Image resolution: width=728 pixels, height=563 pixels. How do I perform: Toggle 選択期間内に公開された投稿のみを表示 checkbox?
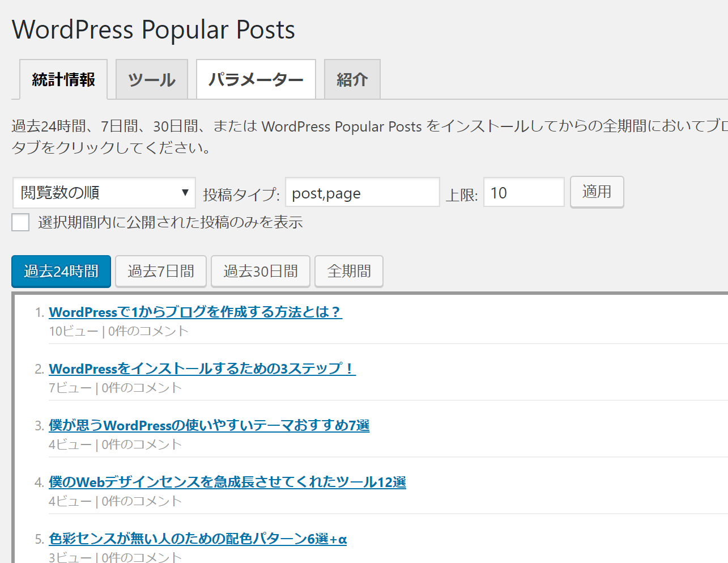[x=20, y=222]
